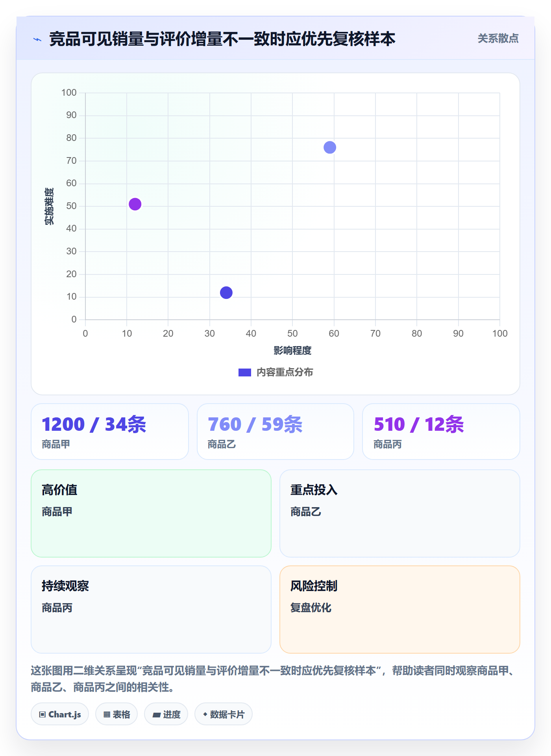The width and height of the screenshot is (551, 756).
Task: Click the x-axis tick label 50
Action: [292, 334]
